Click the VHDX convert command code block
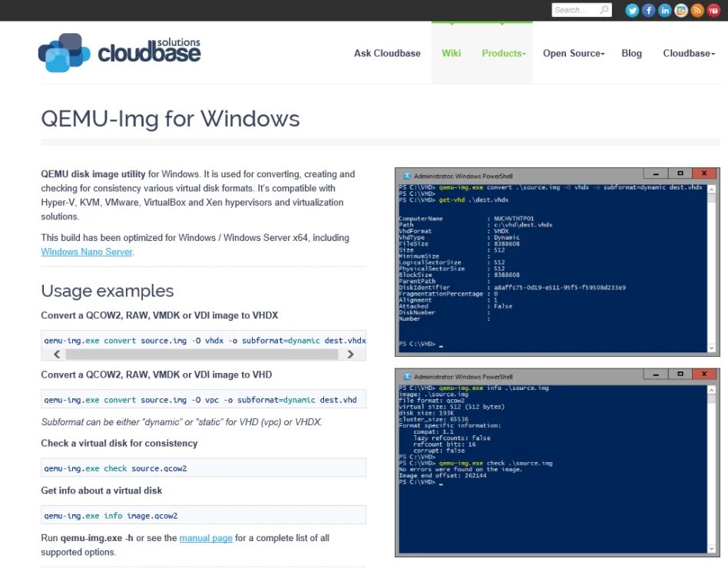Viewport: 728px width, 568px height. tap(204, 341)
